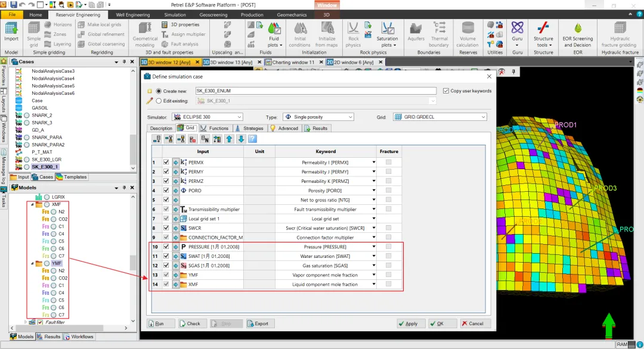Viewport: 644px width, 349px height.
Task: Click the blue down arrow in Grid toolbar
Action: pyautogui.click(x=241, y=139)
